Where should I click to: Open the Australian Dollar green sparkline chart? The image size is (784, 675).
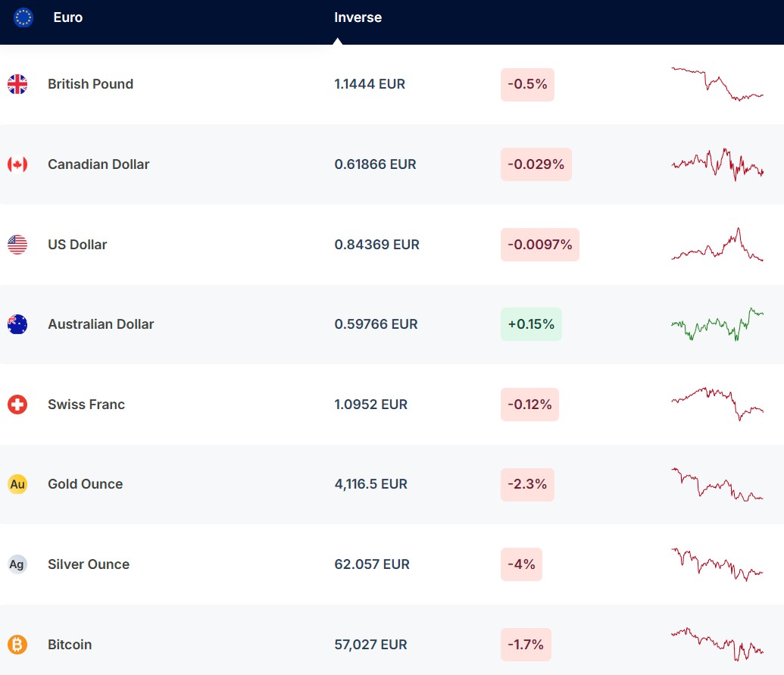[717, 324]
